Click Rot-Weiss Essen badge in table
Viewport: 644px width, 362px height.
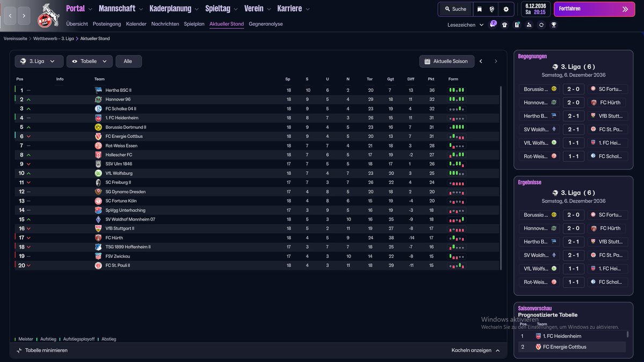[x=98, y=145]
